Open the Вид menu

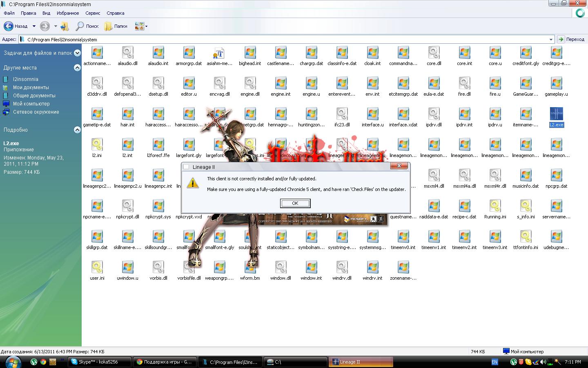47,13
